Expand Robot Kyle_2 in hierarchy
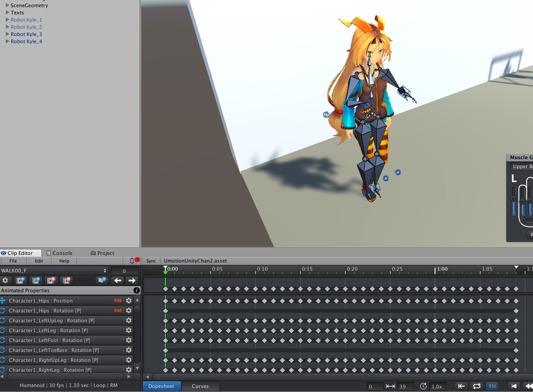533x392 pixels. 7,27
